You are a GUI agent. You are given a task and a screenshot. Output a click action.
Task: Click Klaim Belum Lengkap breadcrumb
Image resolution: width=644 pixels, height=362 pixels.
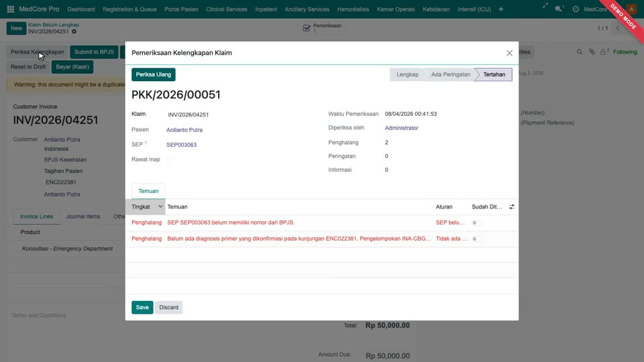[54, 25]
